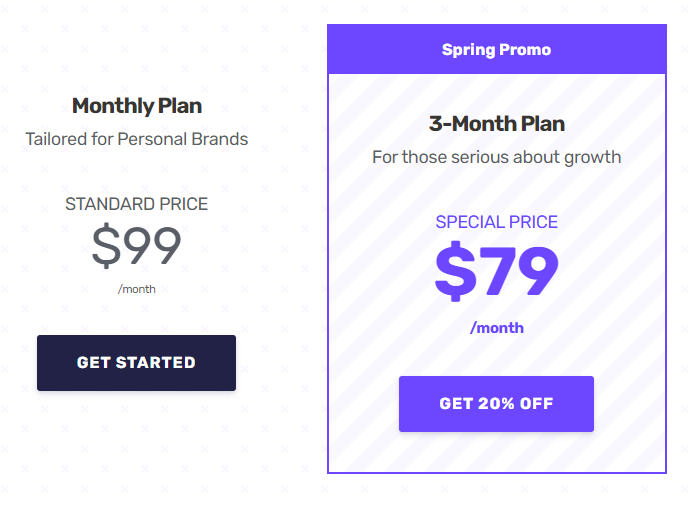The height and width of the screenshot is (505, 695).
Task: Click the dollar sign in $99
Action: coord(106,245)
